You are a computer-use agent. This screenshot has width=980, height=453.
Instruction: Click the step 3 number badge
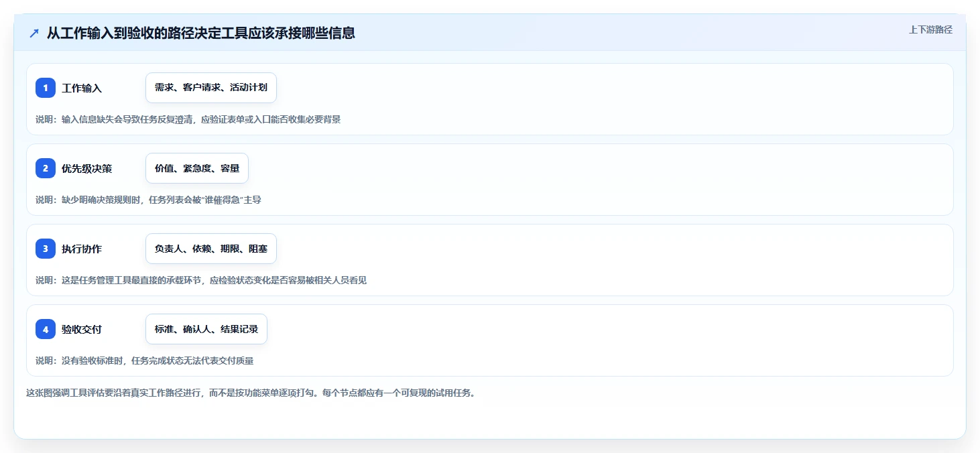click(x=46, y=249)
